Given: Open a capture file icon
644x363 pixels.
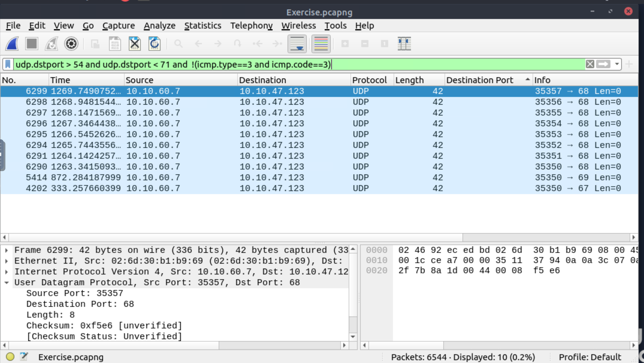Looking at the screenshot, I should (x=95, y=44).
